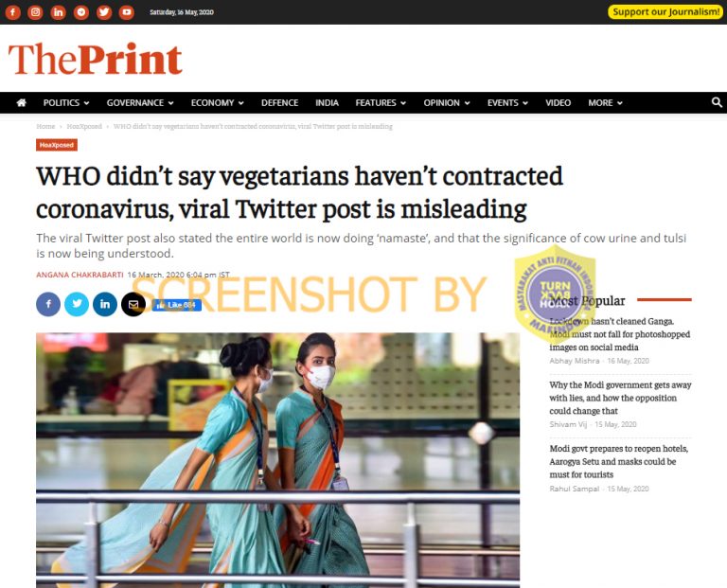Expand the More dropdown menu
727x588 pixels.
[x=605, y=102]
